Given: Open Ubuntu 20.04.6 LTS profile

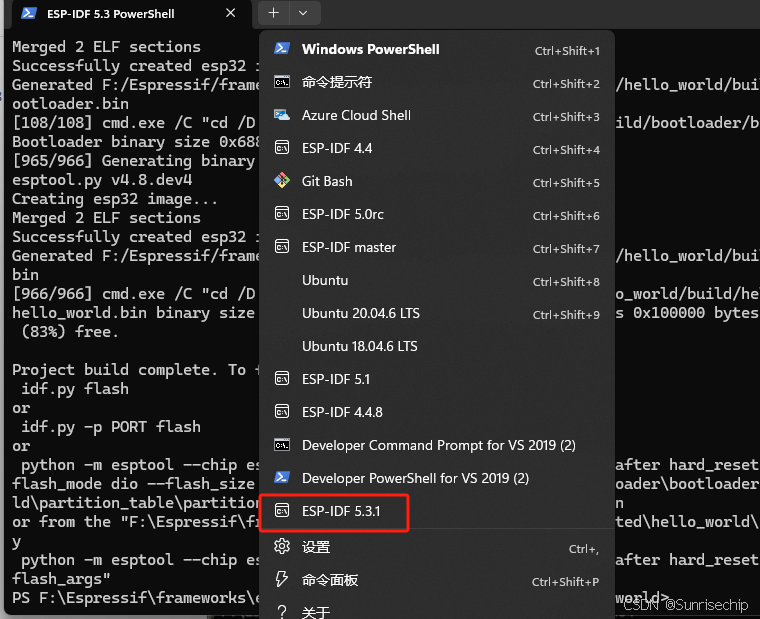Looking at the screenshot, I should pyautogui.click(x=437, y=313).
